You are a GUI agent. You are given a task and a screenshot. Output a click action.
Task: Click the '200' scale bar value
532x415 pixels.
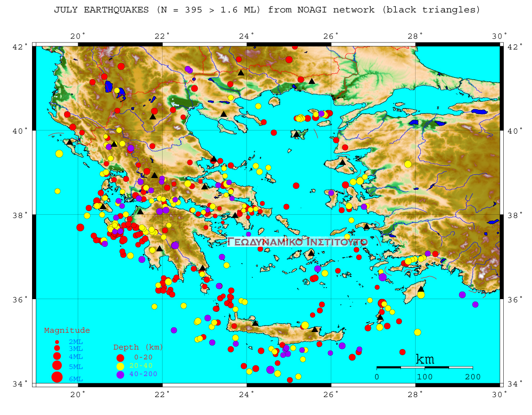[x=473, y=377]
